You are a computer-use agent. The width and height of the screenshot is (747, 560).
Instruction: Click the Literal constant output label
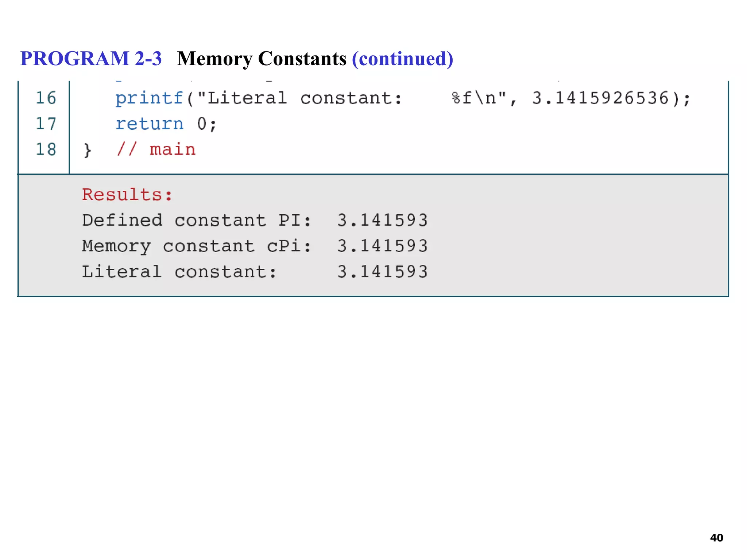click(x=179, y=272)
